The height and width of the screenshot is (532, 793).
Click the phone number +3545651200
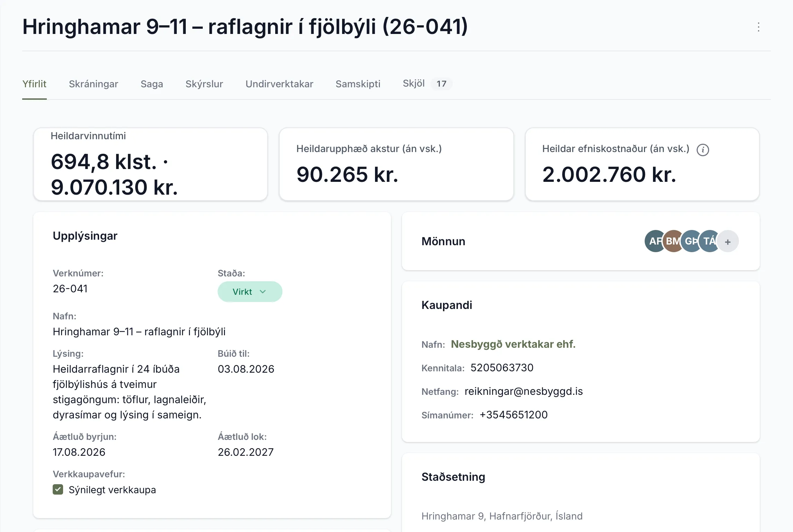tap(514, 415)
